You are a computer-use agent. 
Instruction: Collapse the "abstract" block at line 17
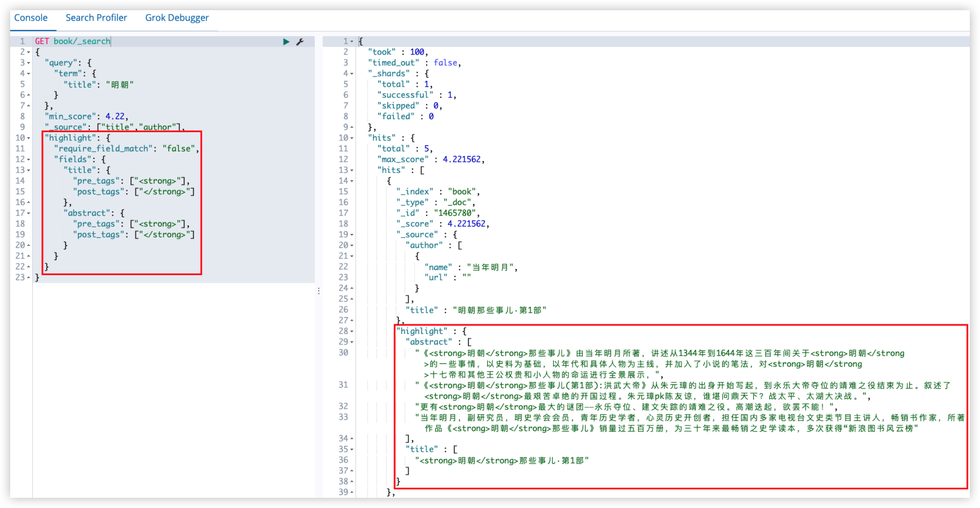pyautogui.click(x=29, y=213)
